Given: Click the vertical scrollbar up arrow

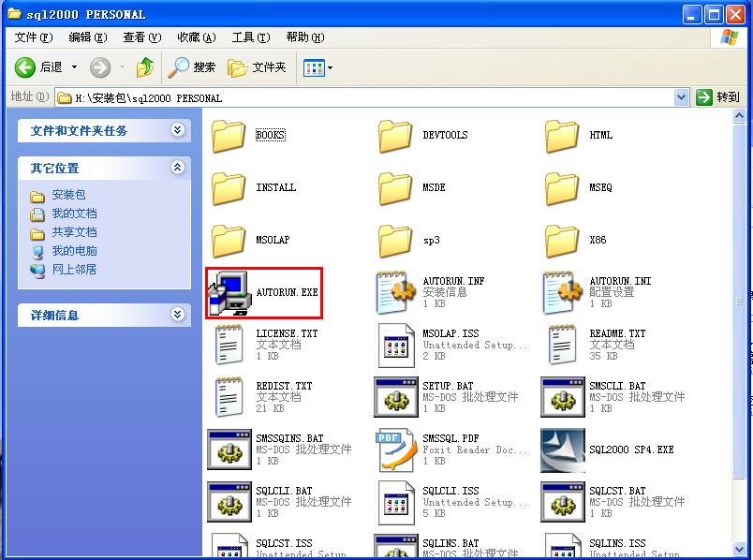Looking at the screenshot, I should click(740, 116).
